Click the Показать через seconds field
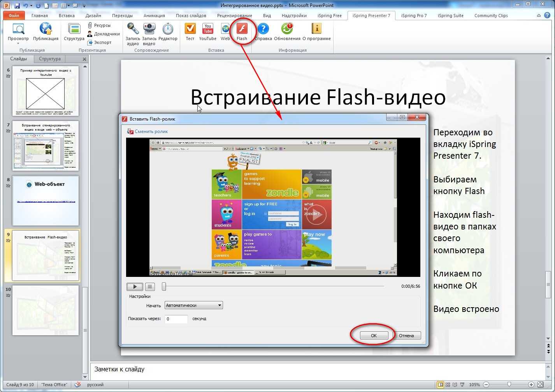 tap(176, 319)
